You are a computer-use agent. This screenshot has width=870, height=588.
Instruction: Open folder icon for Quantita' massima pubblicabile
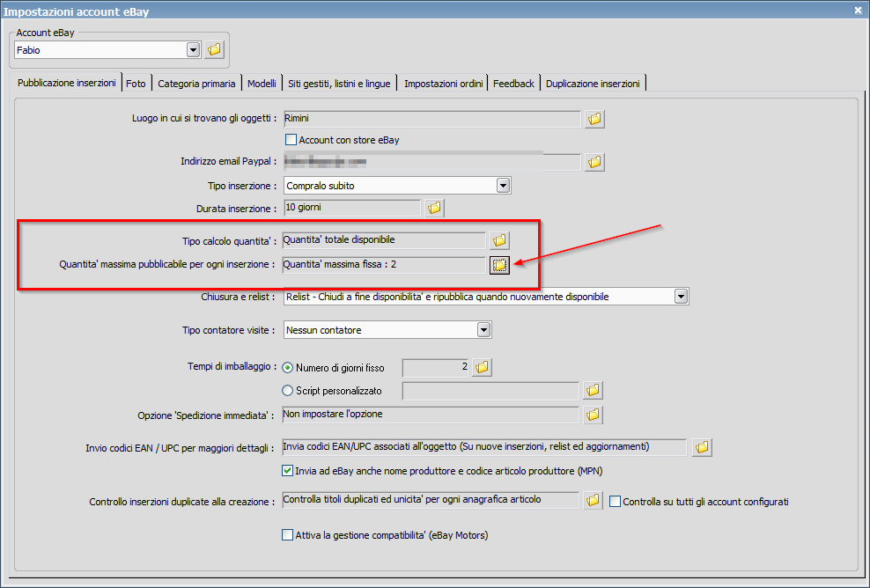(x=499, y=265)
